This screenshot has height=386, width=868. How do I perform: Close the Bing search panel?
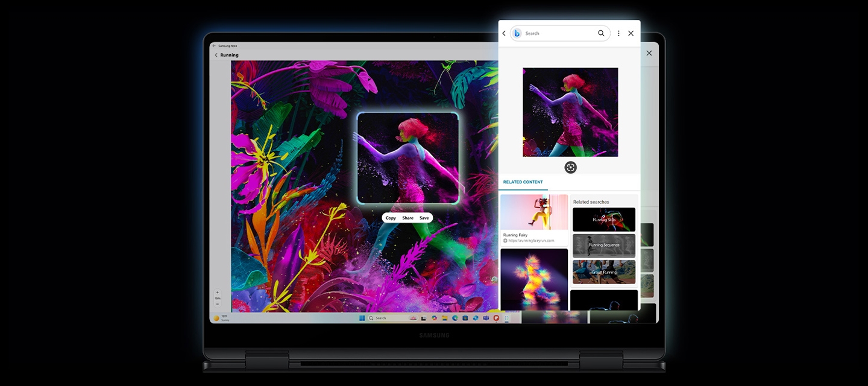[x=631, y=33]
